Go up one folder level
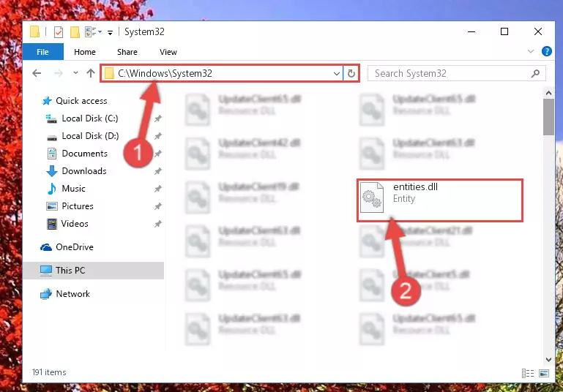This screenshot has width=563, height=392. click(x=91, y=73)
